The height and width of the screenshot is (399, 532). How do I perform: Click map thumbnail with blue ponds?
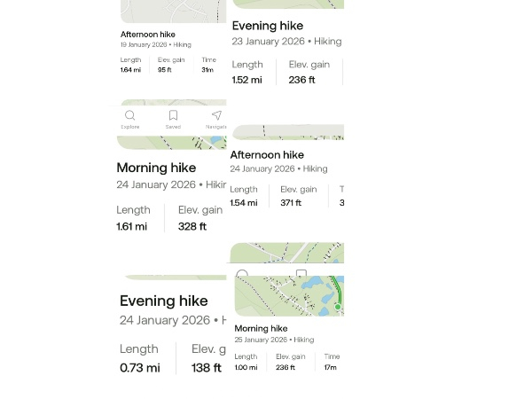[288, 295]
